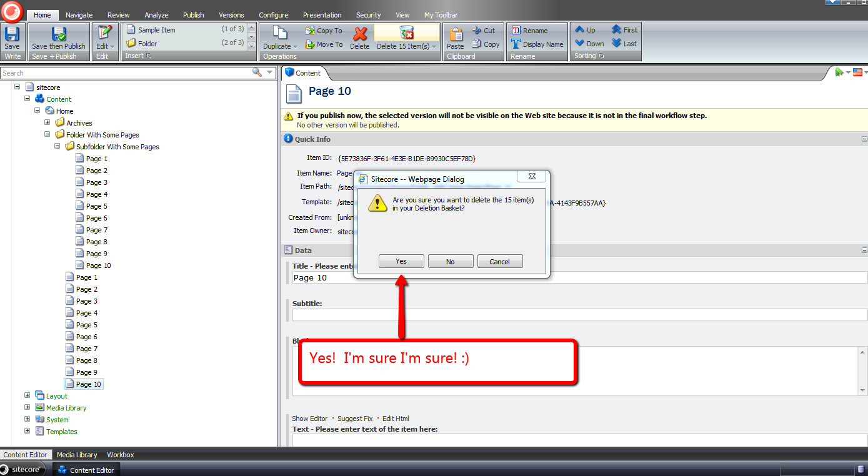868x476 pixels.
Task: Click the Rename button in the ribbon
Action: 529,31
